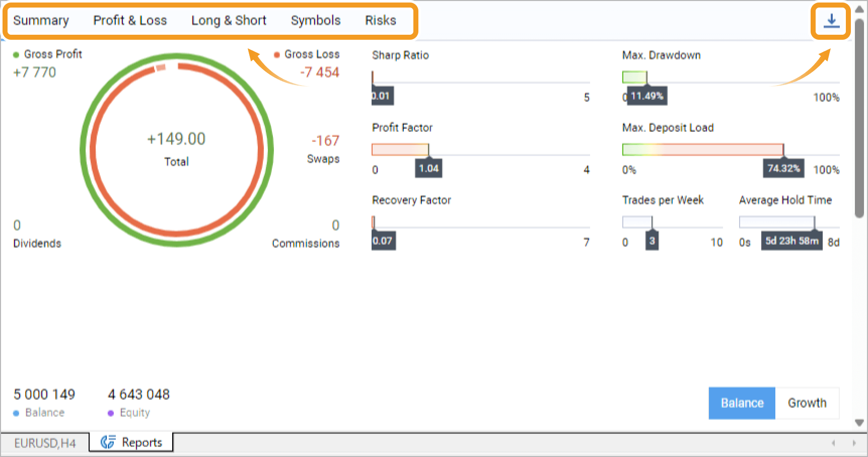Click the Reports tab icon at the bottom
This screenshot has width=868, height=457.
point(108,442)
